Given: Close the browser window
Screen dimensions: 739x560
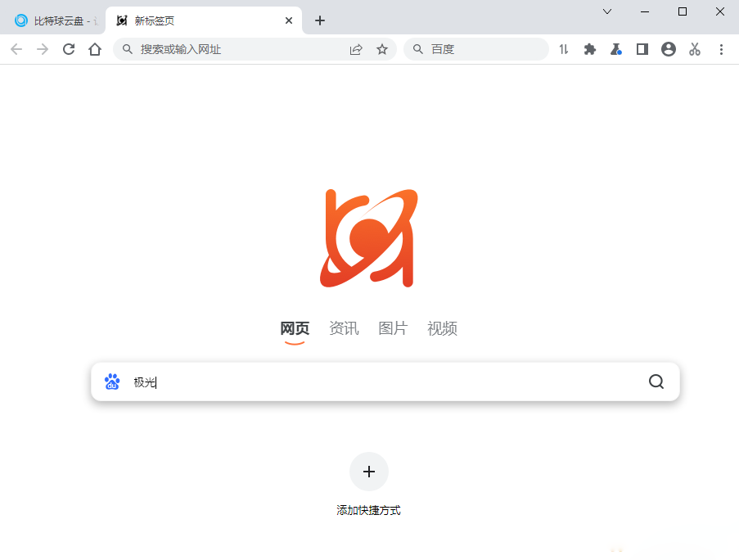Looking at the screenshot, I should 720,11.
